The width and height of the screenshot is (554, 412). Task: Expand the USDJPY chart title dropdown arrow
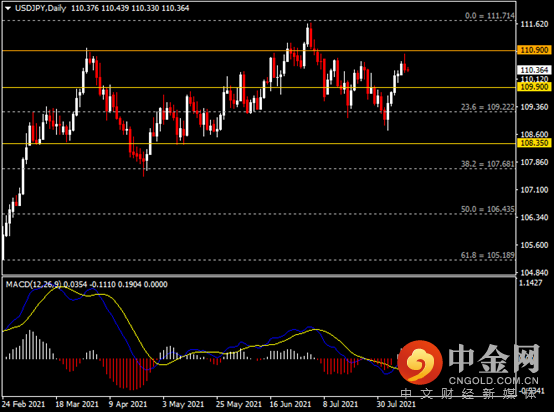pos(8,8)
